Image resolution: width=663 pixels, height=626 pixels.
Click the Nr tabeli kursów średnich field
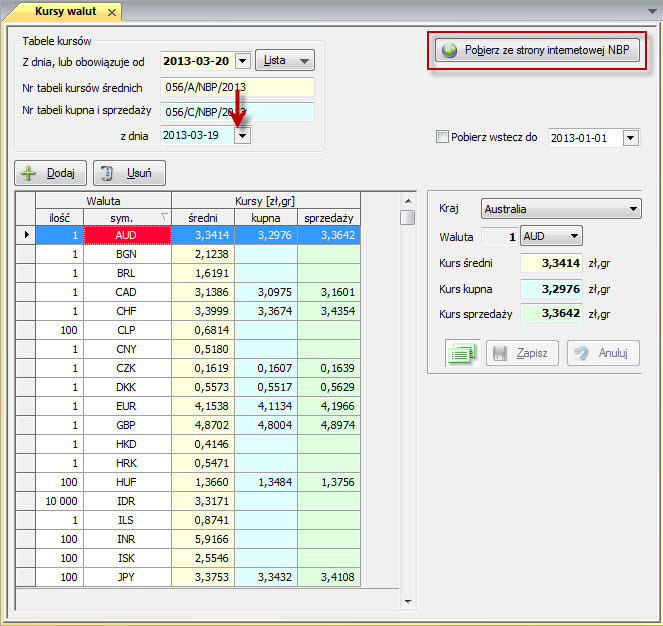pos(237,87)
